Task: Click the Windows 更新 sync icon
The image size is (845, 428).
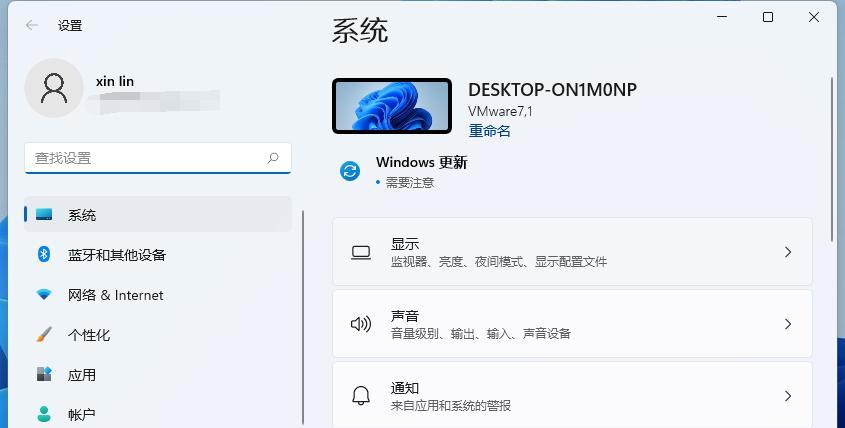Action: coord(350,171)
